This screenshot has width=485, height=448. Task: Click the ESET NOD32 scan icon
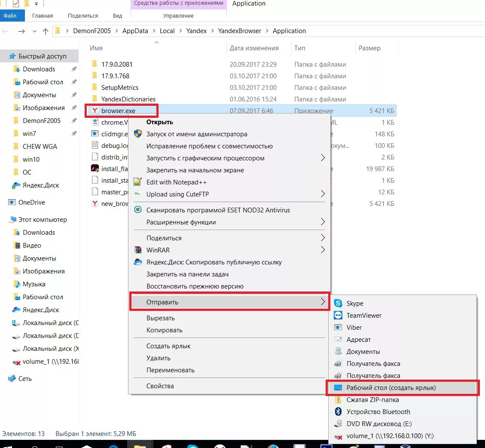(x=137, y=210)
